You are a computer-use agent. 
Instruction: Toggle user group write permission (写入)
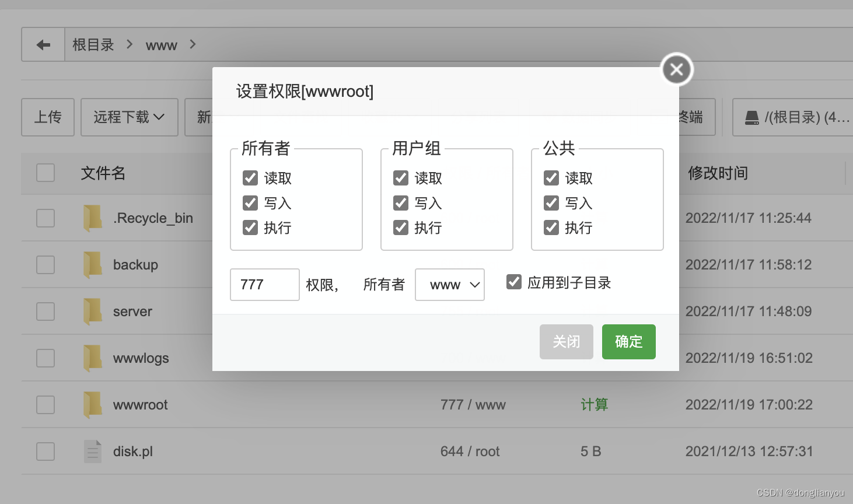tap(401, 203)
